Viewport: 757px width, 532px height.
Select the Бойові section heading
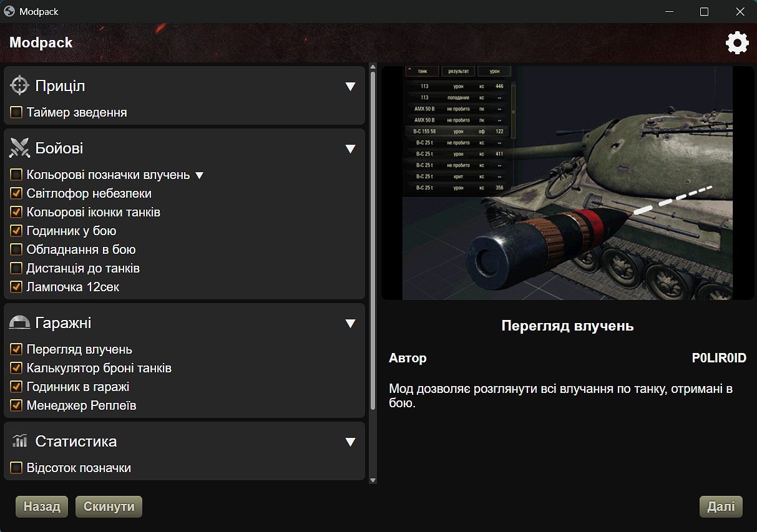(x=59, y=148)
